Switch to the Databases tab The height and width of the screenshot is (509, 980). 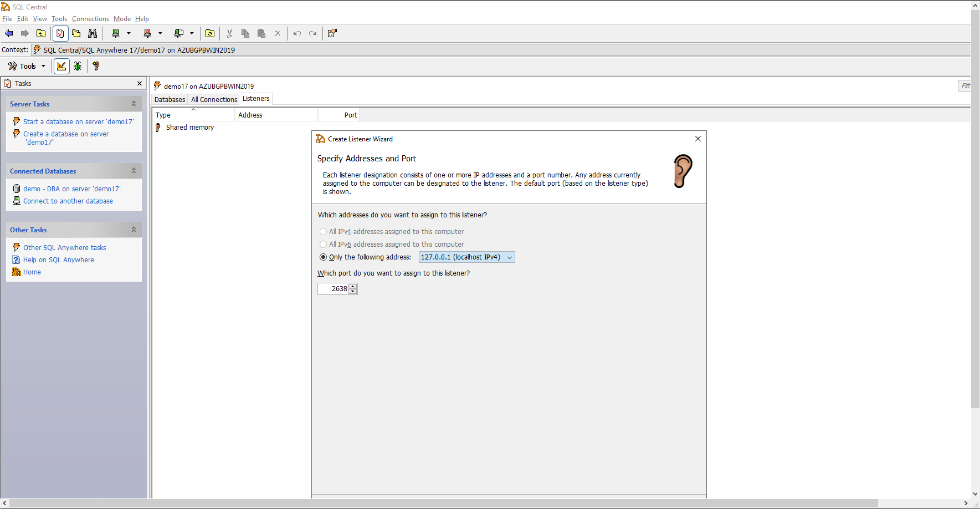pos(170,100)
